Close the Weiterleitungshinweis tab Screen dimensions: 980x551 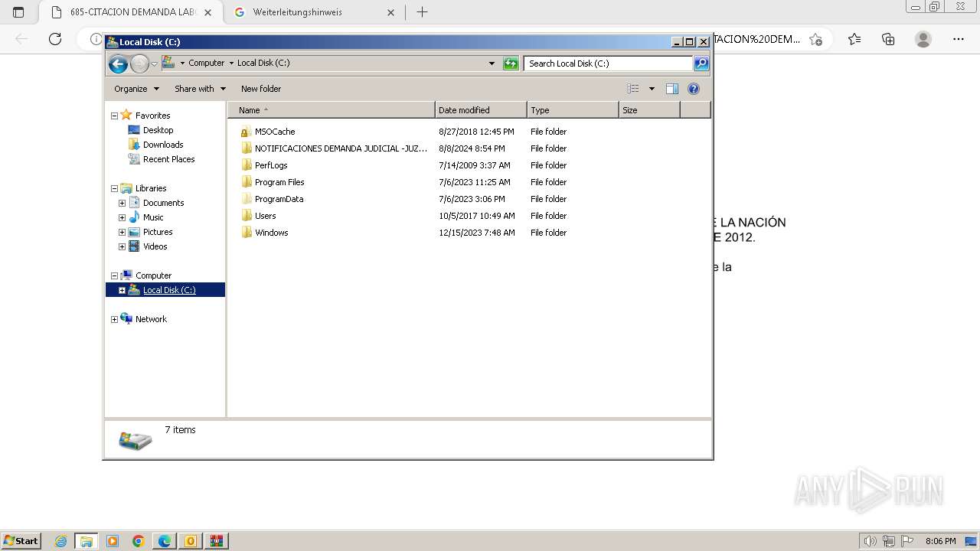[390, 12]
